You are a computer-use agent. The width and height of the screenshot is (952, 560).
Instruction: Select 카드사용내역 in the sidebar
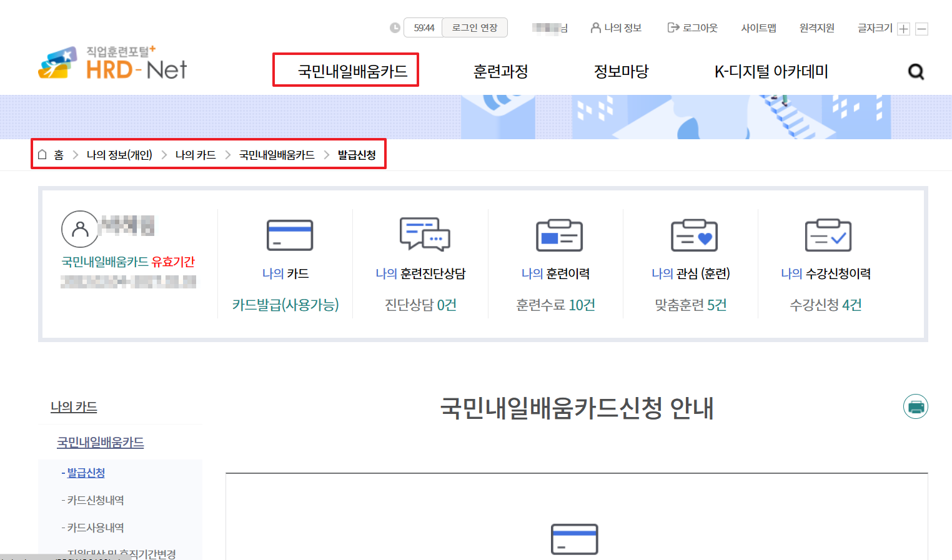(96, 528)
